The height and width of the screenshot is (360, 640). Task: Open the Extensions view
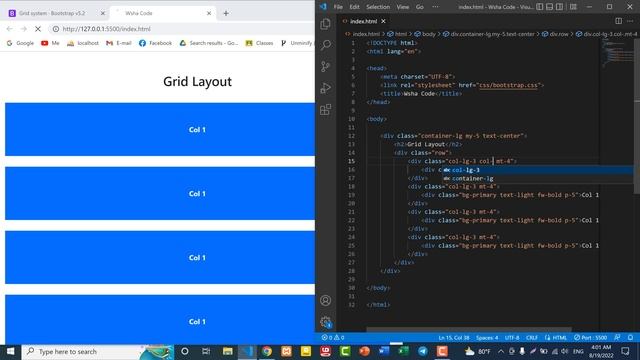pyautogui.click(x=325, y=109)
